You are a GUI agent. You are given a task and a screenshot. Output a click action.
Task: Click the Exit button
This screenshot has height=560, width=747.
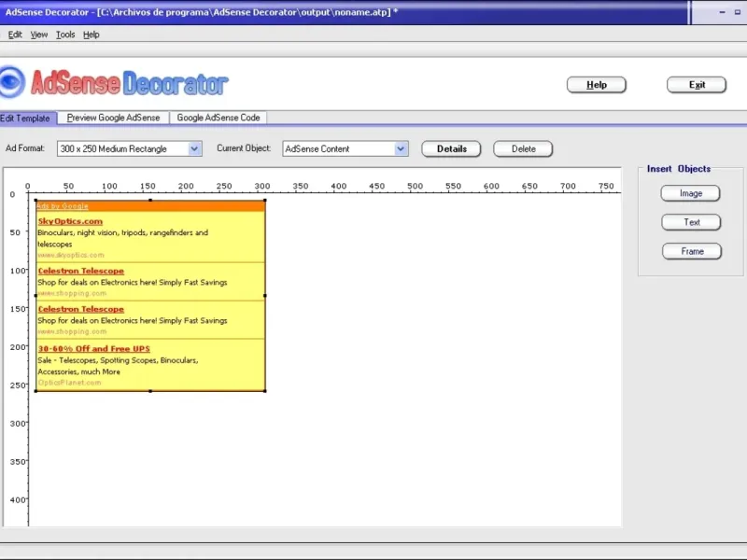point(697,85)
